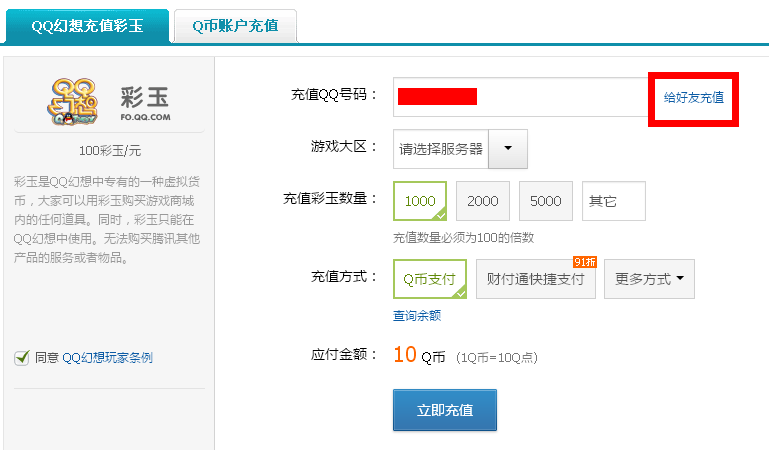
Task: Click the arrow button beside server selector
Action: (508, 149)
